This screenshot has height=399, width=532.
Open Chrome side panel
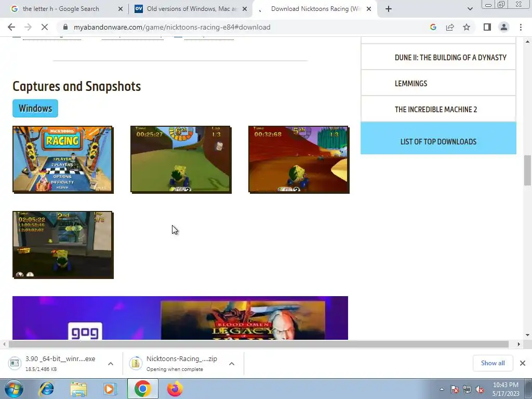point(487,27)
